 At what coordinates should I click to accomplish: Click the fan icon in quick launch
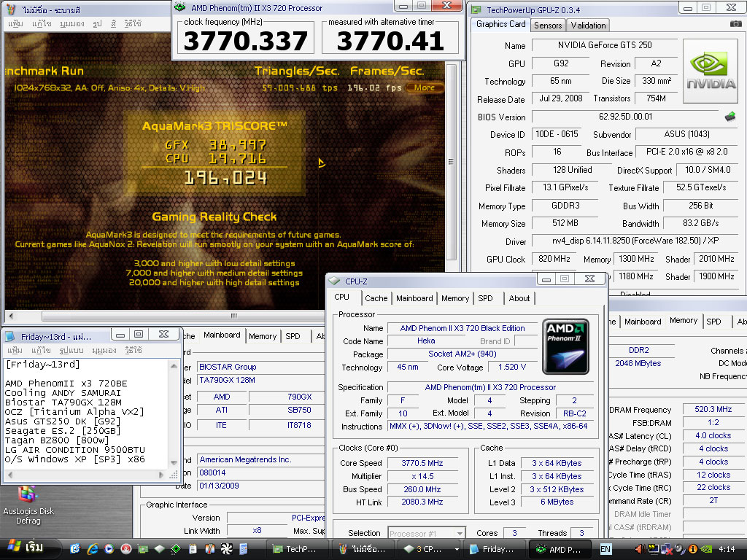coord(226,549)
